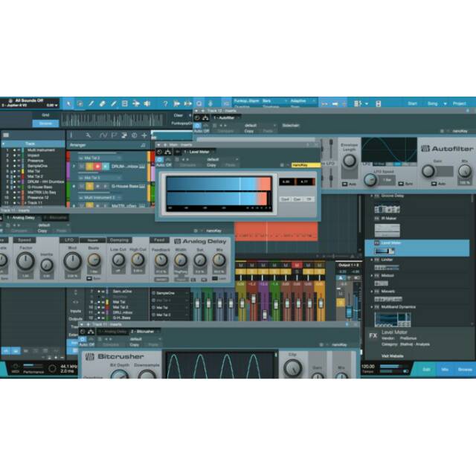Select the Track 11 row in the track list
This screenshot has width=476, height=476.
[x=33, y=203]
